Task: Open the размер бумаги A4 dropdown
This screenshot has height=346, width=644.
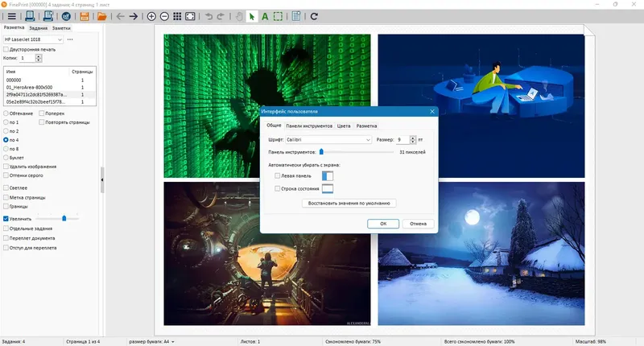Action: 151,341
